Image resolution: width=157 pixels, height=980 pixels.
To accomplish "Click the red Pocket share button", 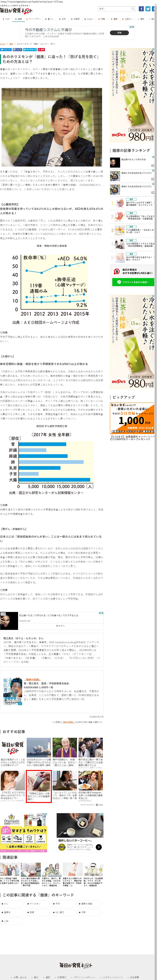I will point(41,49).
